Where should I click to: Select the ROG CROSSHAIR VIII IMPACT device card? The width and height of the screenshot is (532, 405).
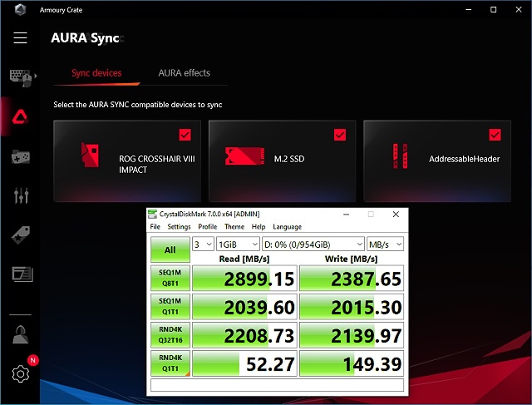(x=127, y=161)
